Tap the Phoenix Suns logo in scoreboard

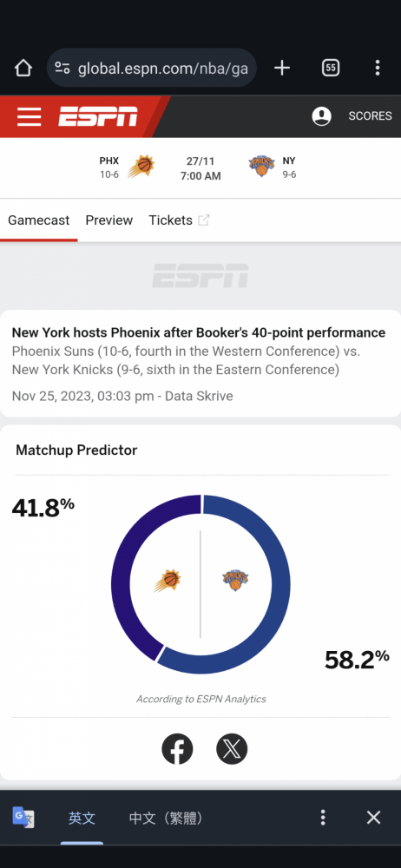click(141, 167)
